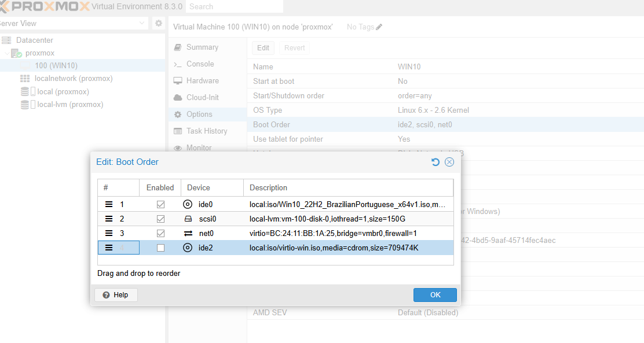The image size is (644, 343).
Task: Click the proxmox node icon
Action: click(16, 53)
